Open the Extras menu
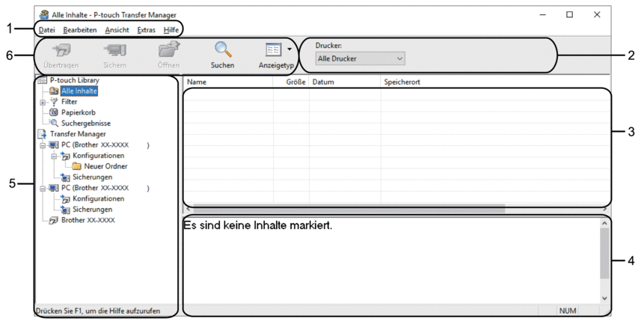The width and height of the screenshot is (644, 324). [146, 30]
